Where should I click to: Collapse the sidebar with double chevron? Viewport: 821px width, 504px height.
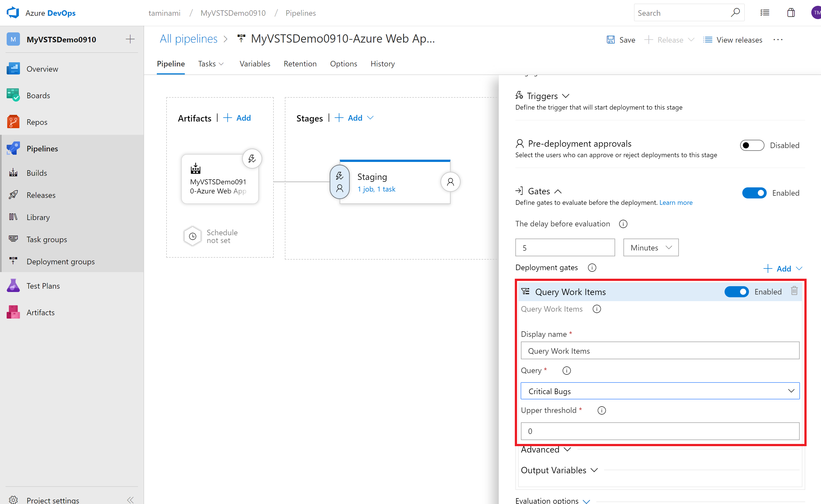tap(131, 500)
